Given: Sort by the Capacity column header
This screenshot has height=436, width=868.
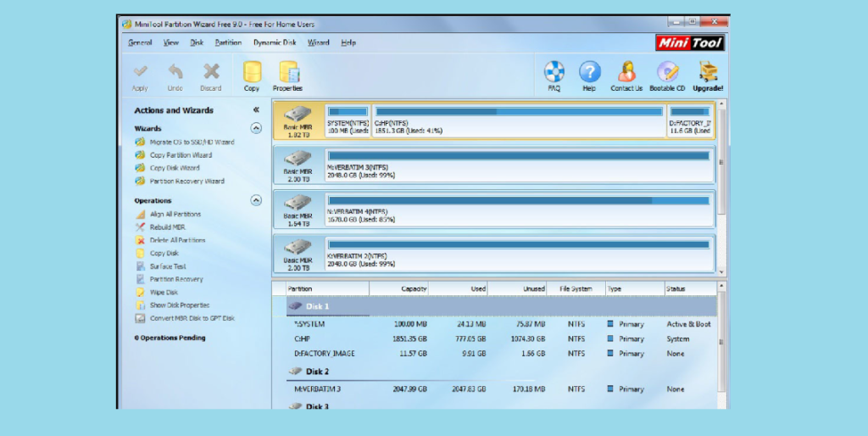Looking at the screenshot, I should pos(398,288).
